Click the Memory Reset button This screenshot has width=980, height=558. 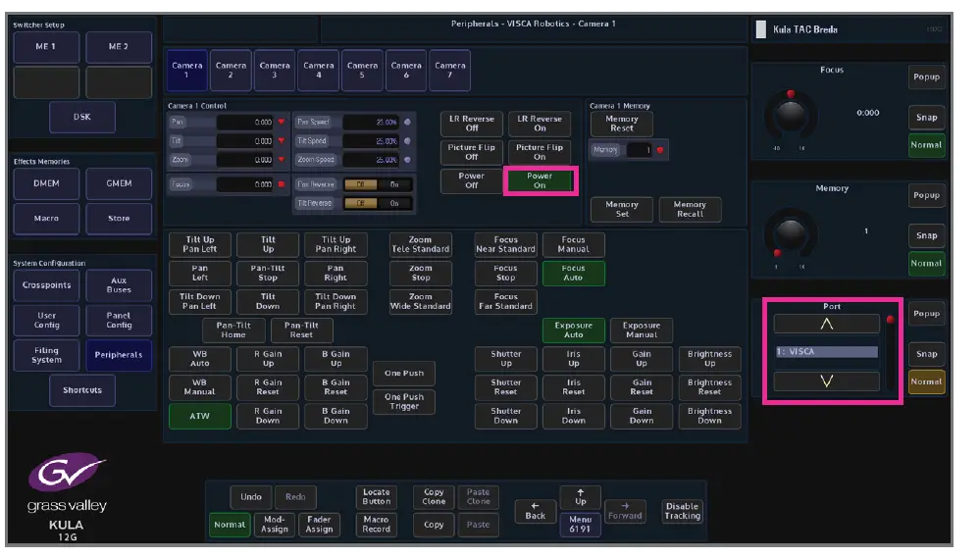tap(622, 124)
